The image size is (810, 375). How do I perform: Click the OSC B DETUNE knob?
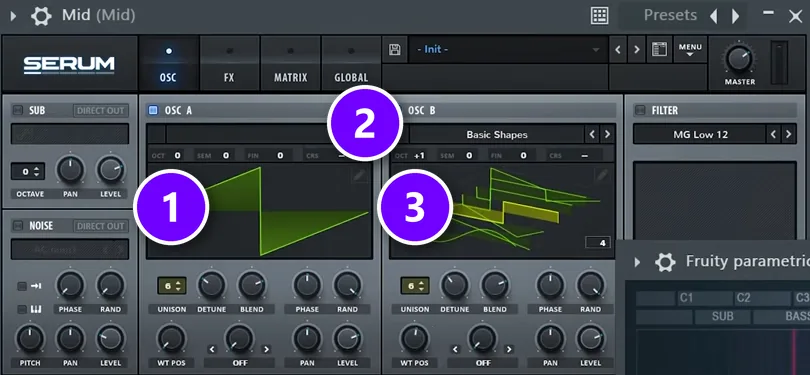point(455,285)
